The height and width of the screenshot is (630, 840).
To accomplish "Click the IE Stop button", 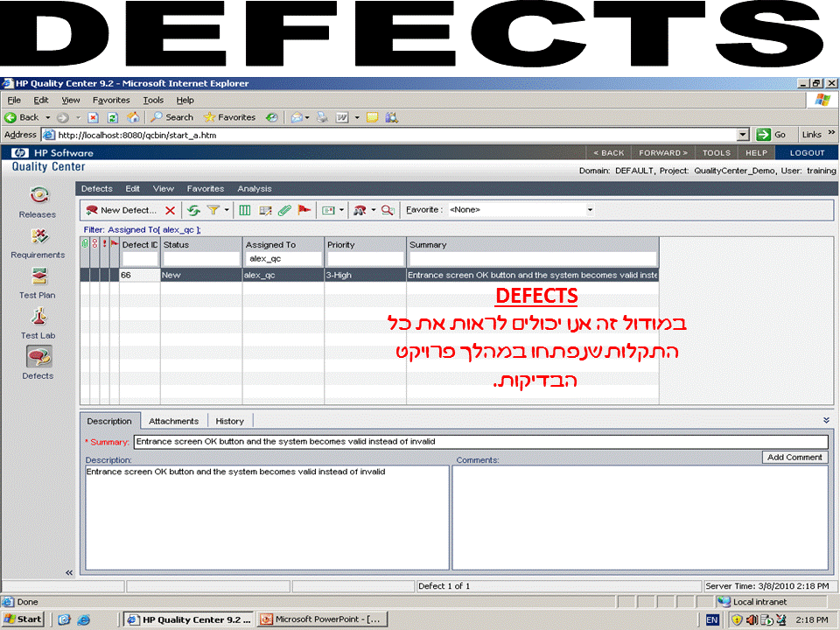I will (93, 118).
